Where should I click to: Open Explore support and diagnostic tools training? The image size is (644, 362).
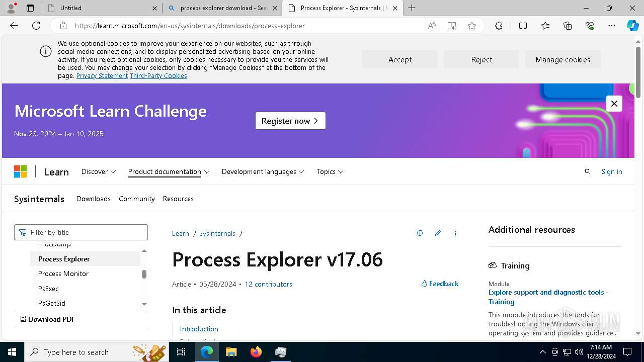548,297
